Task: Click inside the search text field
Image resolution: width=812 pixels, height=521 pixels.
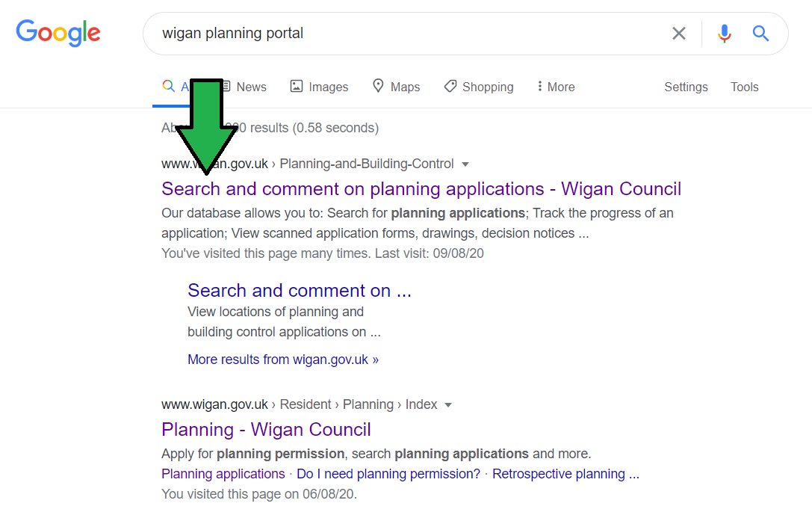Action: [x=411, y=34]
